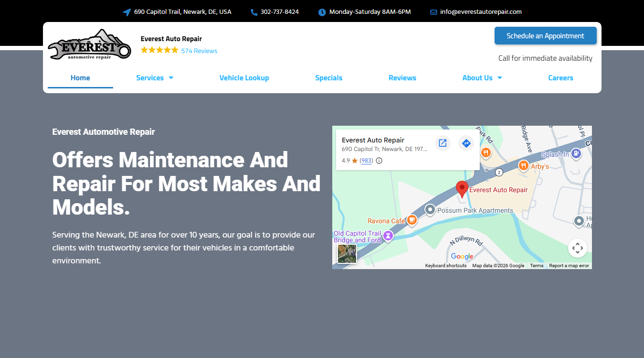Click the info icon next to map rating
This screenshot has width=644, height=358.
click(379, 161)
